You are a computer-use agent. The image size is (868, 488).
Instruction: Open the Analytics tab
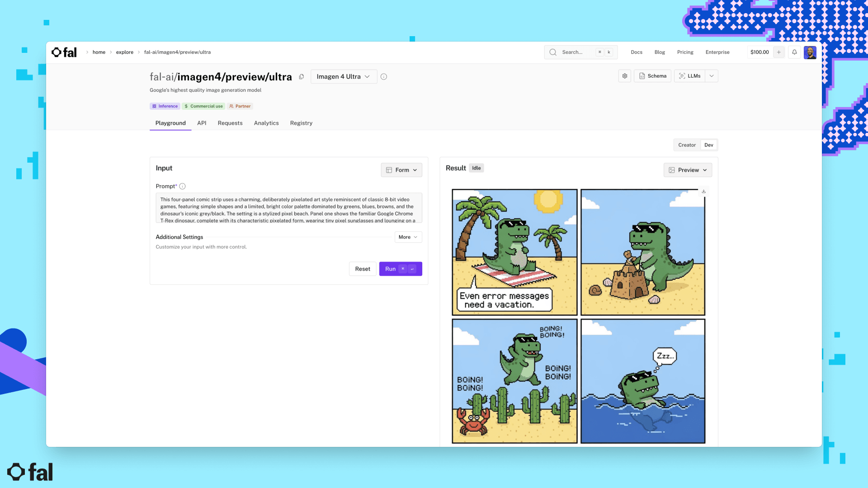(x=266, y=123)
